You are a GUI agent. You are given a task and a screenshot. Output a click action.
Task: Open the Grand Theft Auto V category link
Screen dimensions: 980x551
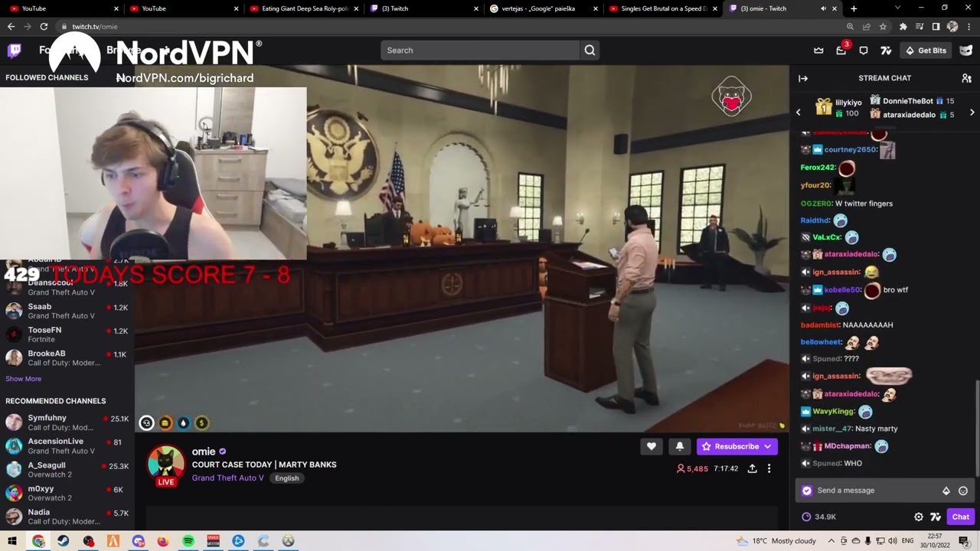(227, 478)
